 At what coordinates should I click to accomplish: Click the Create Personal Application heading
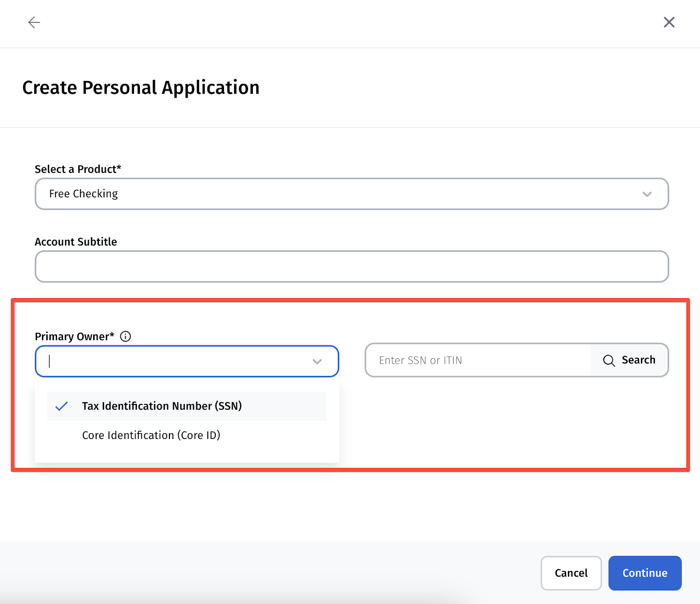[141, 88]
